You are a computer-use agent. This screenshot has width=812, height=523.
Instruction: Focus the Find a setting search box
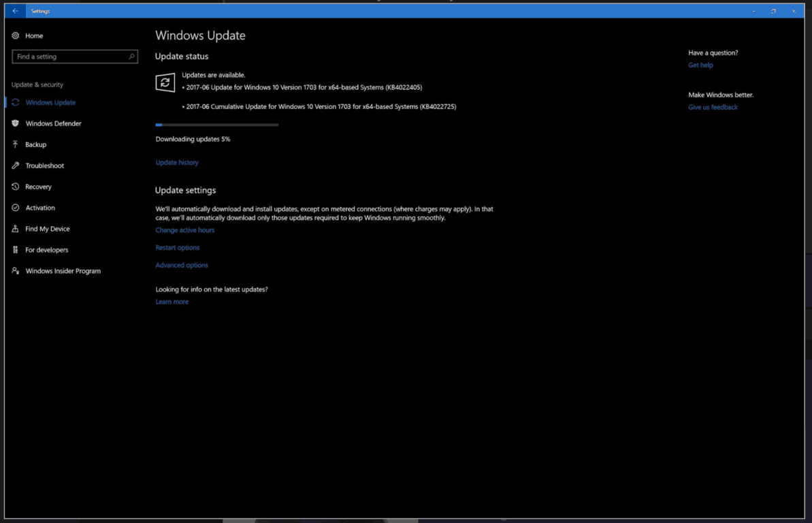75,57
